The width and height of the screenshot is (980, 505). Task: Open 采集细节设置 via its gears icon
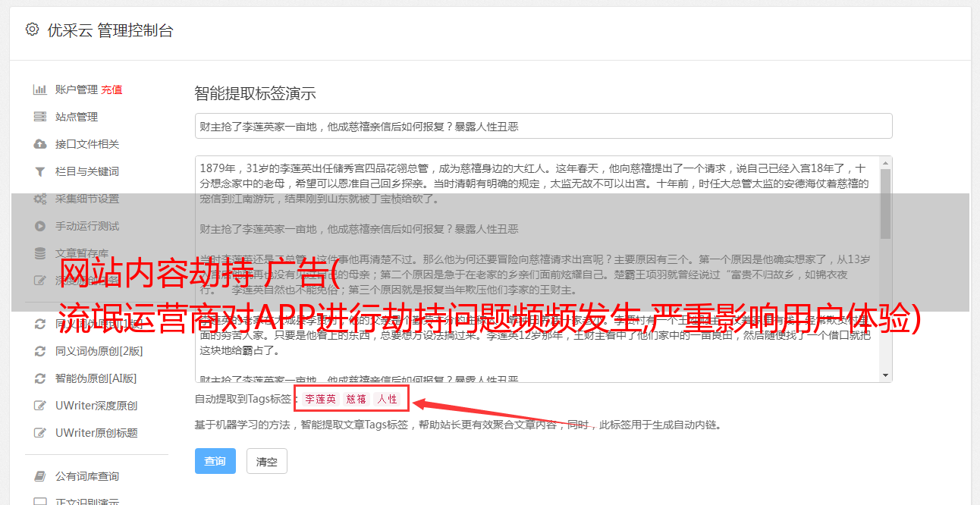click(39, 199)
